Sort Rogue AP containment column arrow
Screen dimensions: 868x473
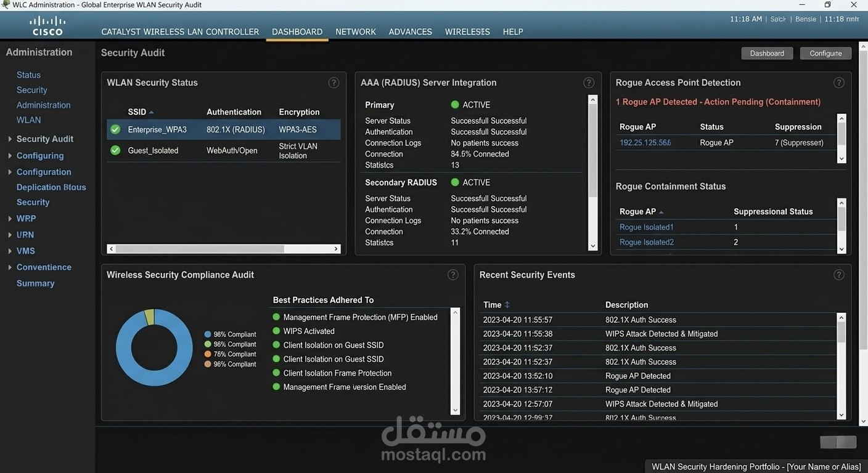point(661,212)
